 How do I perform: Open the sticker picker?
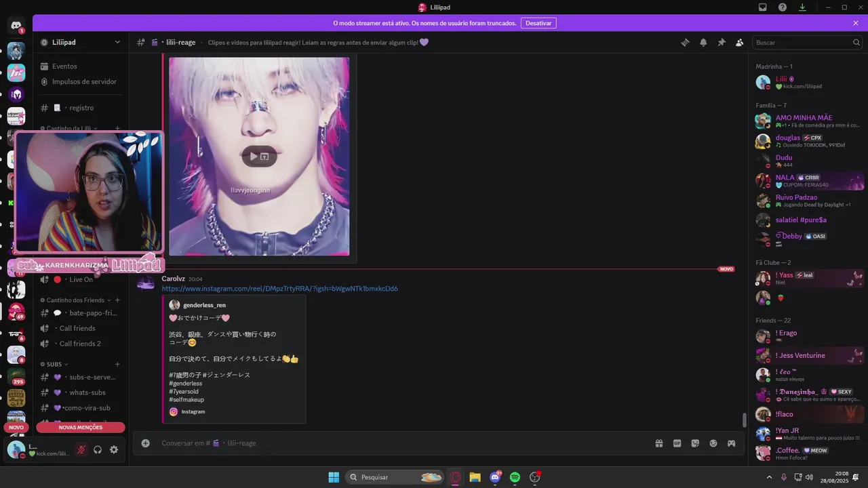[695, 443]
